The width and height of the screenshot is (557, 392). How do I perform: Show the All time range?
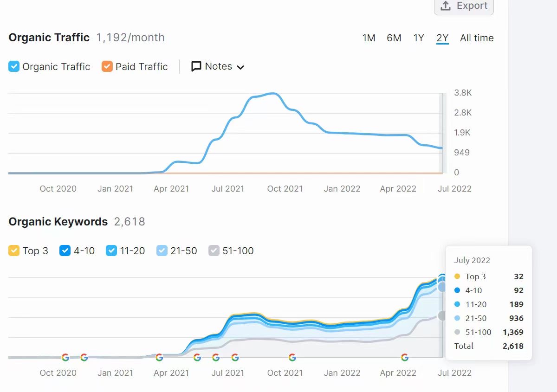click(477, 38)
